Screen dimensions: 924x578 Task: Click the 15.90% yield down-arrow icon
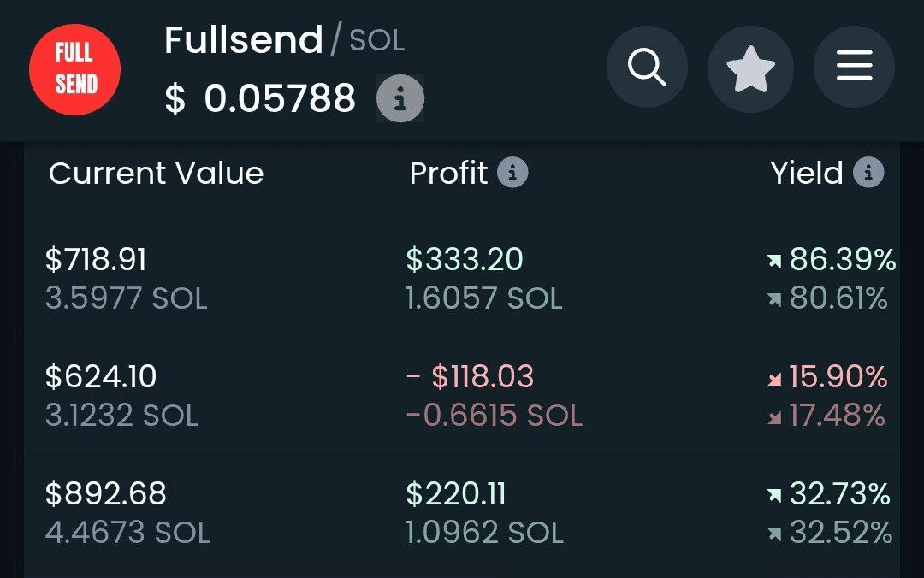pyautogui.click(x=774, y=379)
